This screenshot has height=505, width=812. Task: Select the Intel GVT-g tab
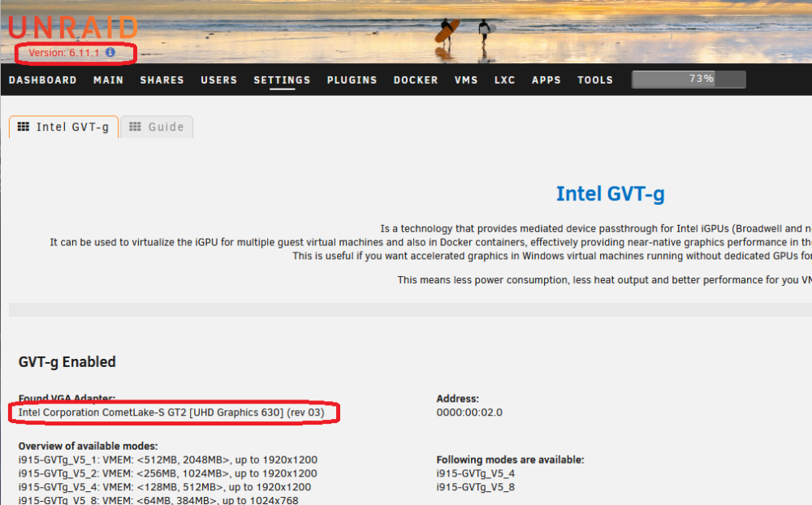(63, 127)
